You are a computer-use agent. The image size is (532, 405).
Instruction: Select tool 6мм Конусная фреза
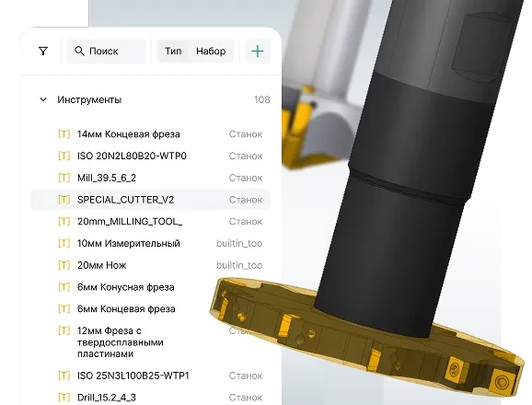[x=126, y=287]
